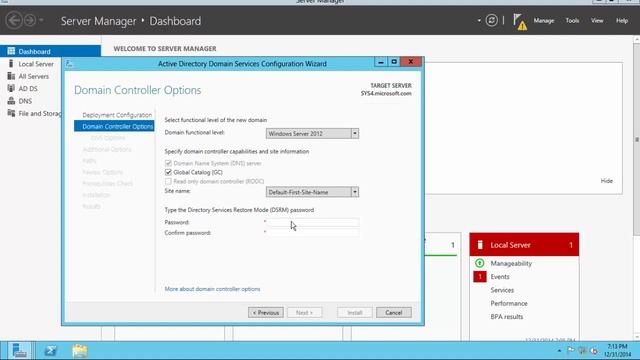
Task: Click the Server Manager forward arrow
Action: pyautogui.click(x=30, y=20)
